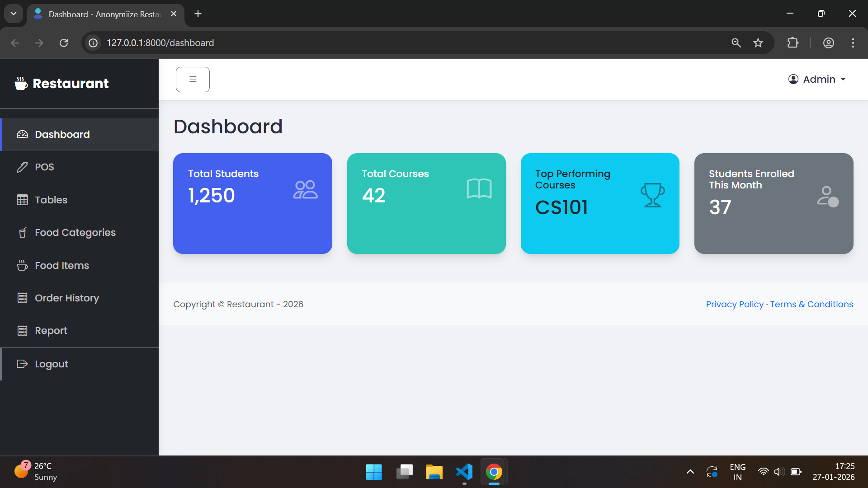Screen dimensions: 868x488
Task: Click the Tables grid icon
Action: click(22, 200)
